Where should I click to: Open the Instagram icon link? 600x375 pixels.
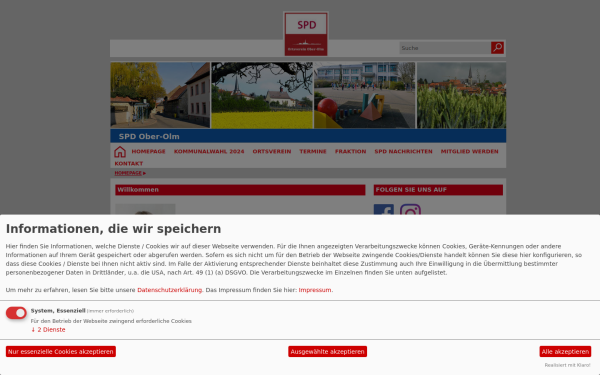coord(410,209)
